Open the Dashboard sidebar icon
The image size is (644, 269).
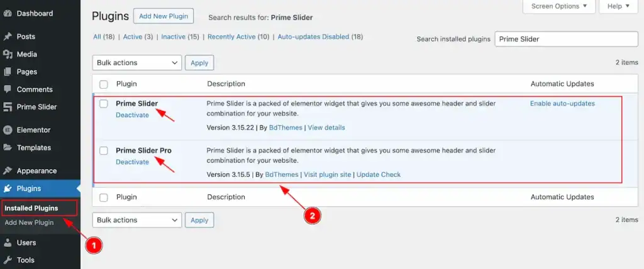(8, 13)
